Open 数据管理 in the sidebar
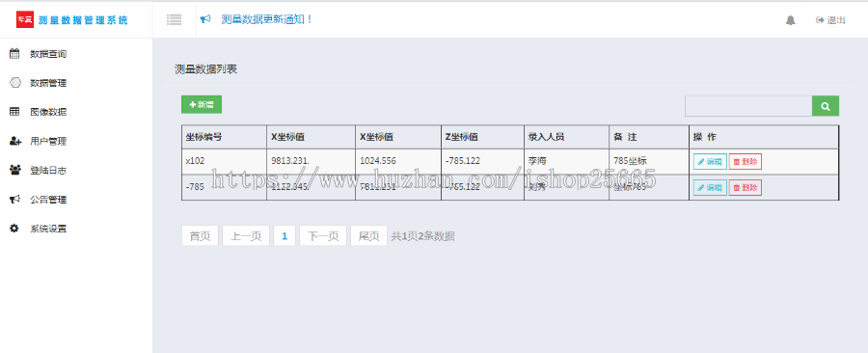Viewport: 868px width, 353px height. 48,83
